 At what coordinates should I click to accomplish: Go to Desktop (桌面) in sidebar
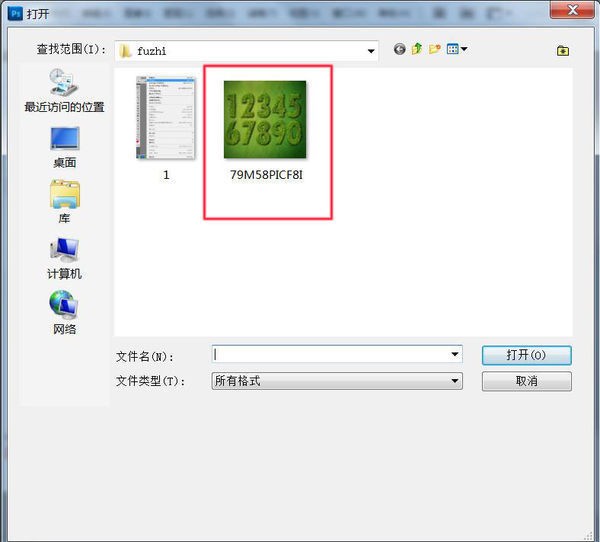(64, 146)
